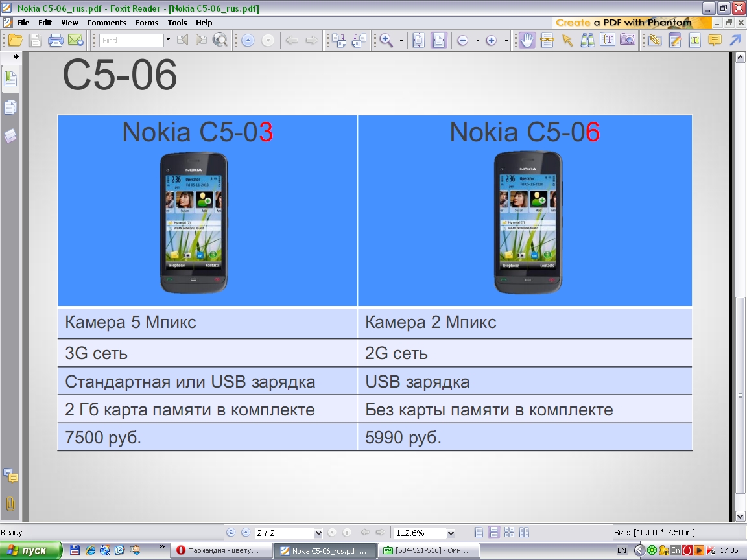Go to previous page in status bar
Viewport: 747px width, 560px height.
pyautogui.click(x=246, y=532)
